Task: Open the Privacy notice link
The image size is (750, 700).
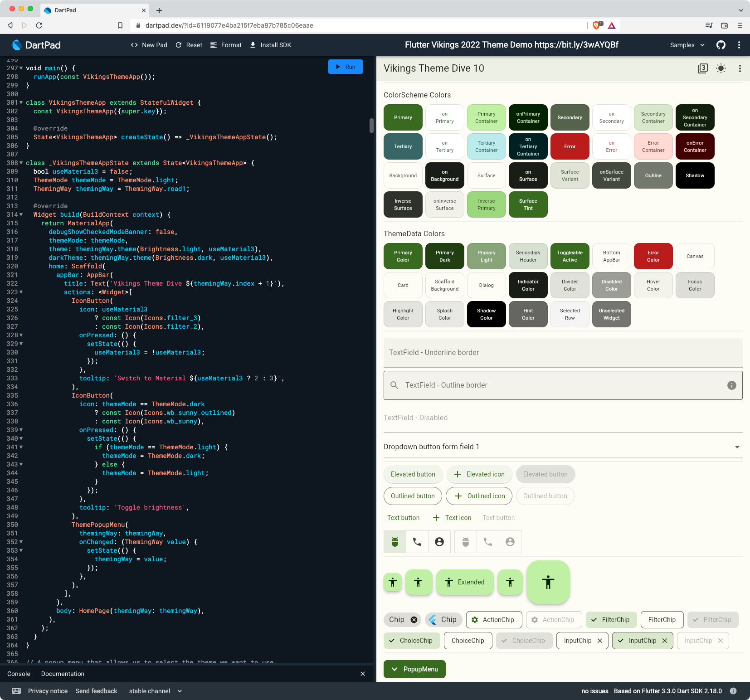Action: pyautogui.click(x=48, y=691)
